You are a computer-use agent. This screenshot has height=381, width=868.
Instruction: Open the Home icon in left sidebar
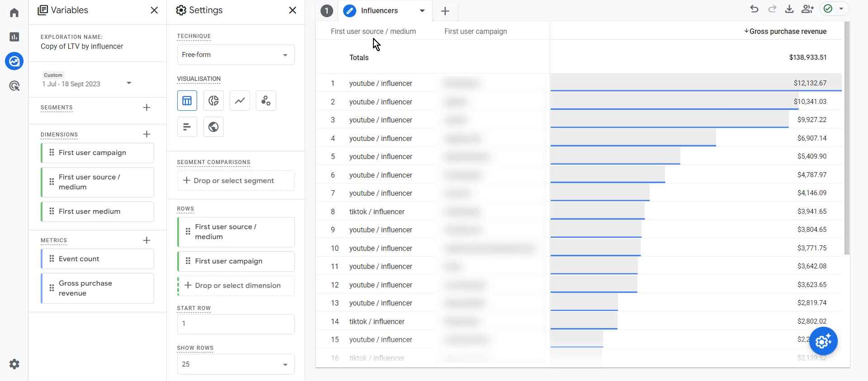(x=14, y=13)
